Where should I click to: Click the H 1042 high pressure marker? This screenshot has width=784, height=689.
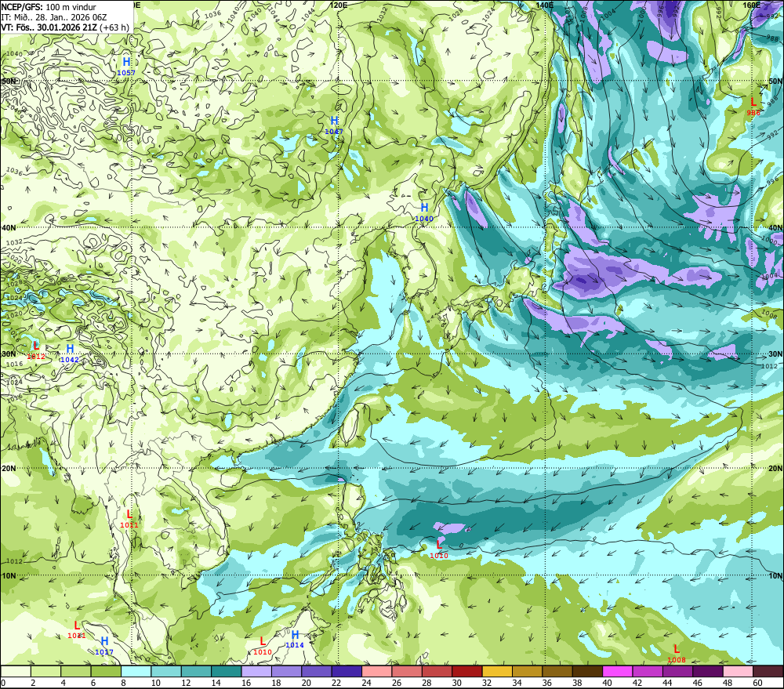point(70,353)
